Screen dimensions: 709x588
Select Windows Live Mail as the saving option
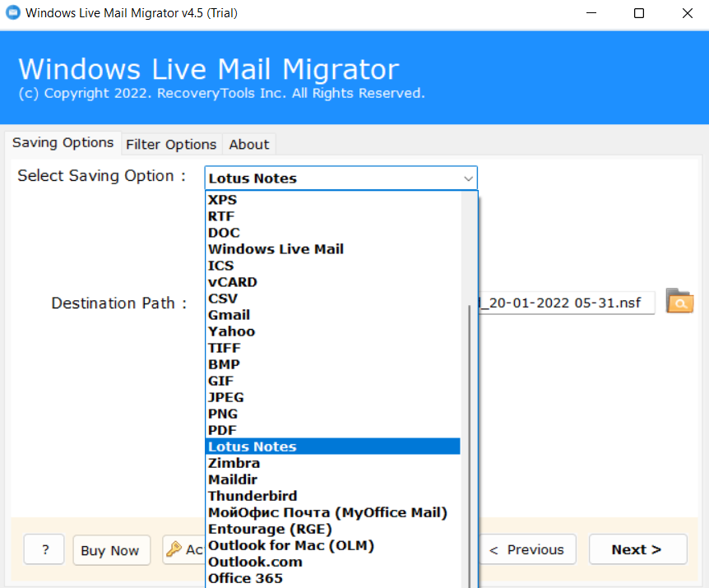[333, 249]
